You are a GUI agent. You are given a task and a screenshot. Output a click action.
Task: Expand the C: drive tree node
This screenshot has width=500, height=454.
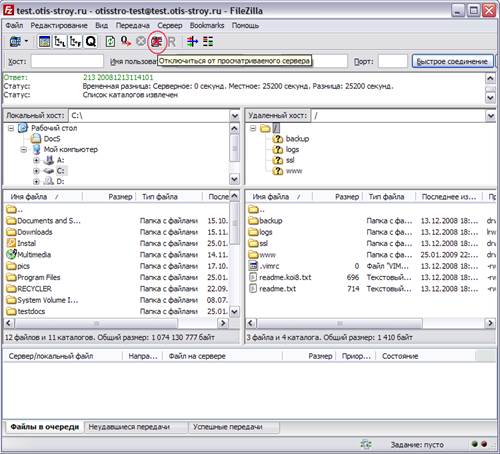point(36,171)
